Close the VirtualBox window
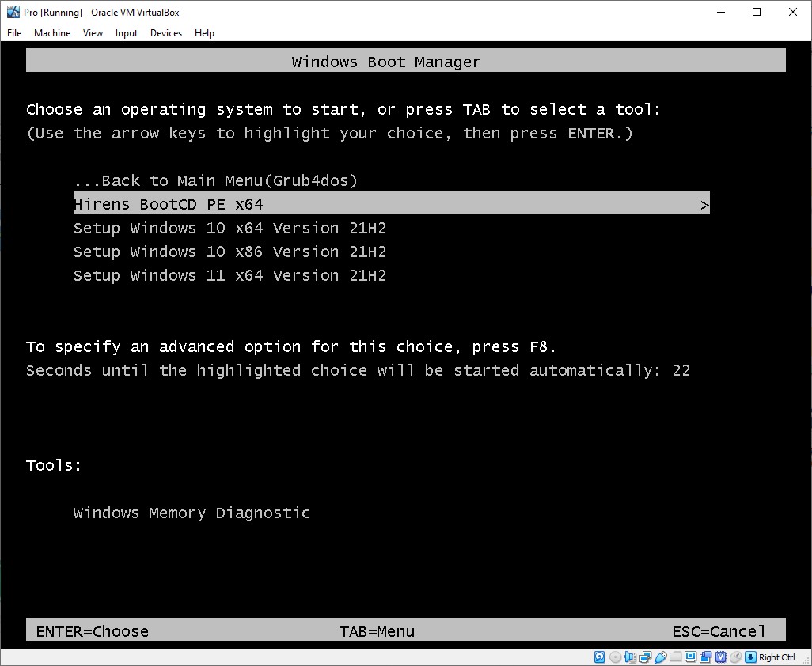The width and height of the screenshot is (812, 666). pyautogui.click(x=793, y=12)
